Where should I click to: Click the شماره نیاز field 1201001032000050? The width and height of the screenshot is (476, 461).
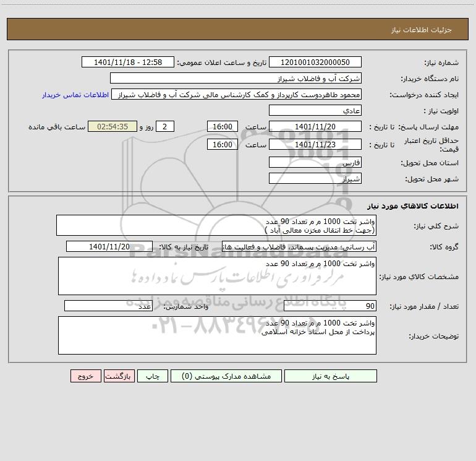click(315, 62)
